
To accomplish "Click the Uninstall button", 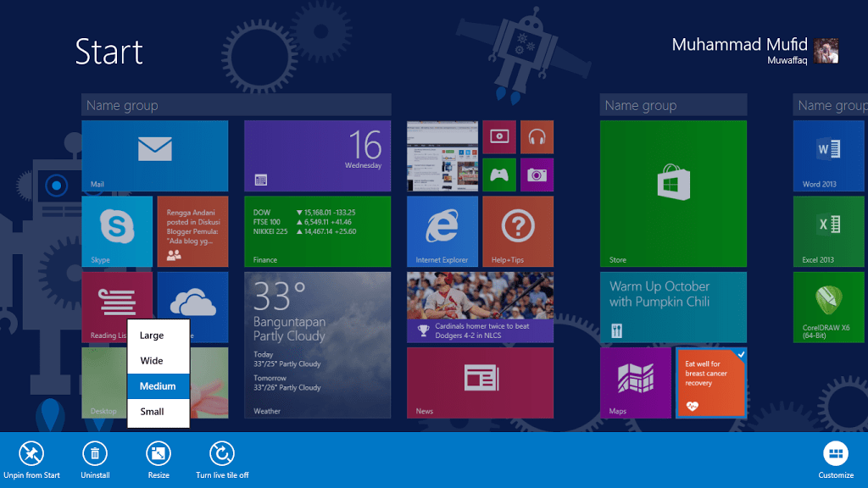I will coord(95,460).
